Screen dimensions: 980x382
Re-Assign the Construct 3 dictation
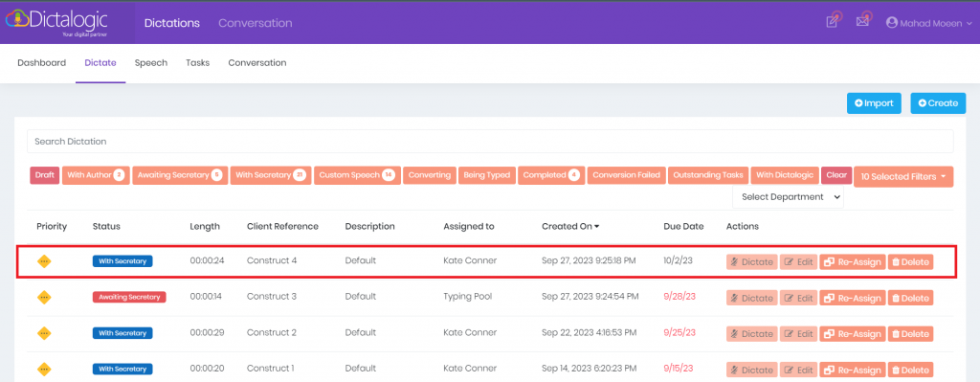[853, 298]
